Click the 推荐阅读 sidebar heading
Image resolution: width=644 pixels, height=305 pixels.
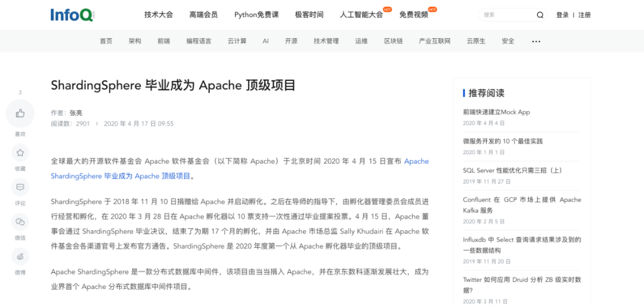pos(487,93)
